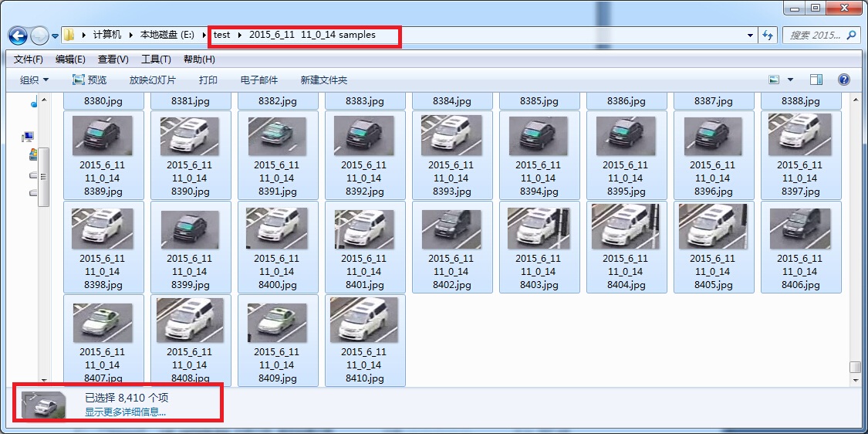Select thumbnail of 8391.jpg

pos(277,136)
